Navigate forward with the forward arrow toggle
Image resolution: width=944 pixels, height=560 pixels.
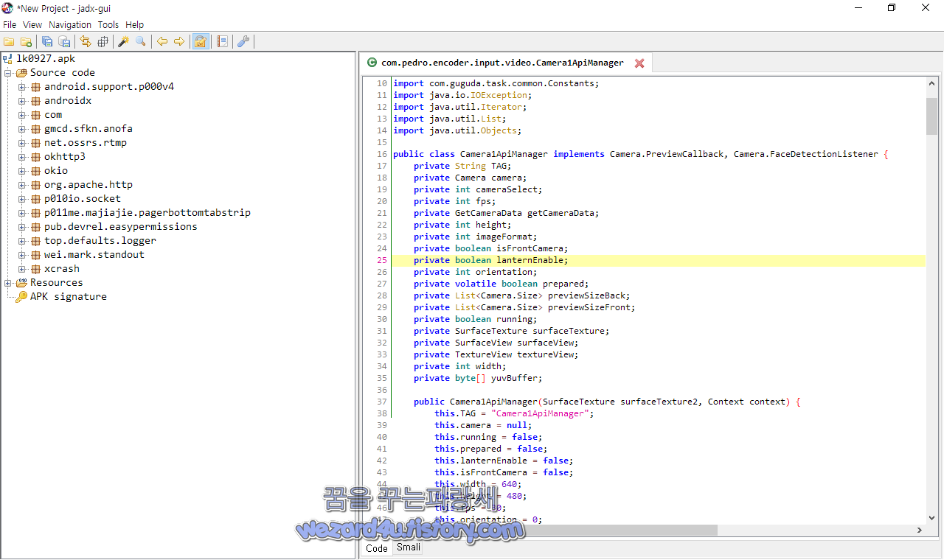click(x=179, y=41)
